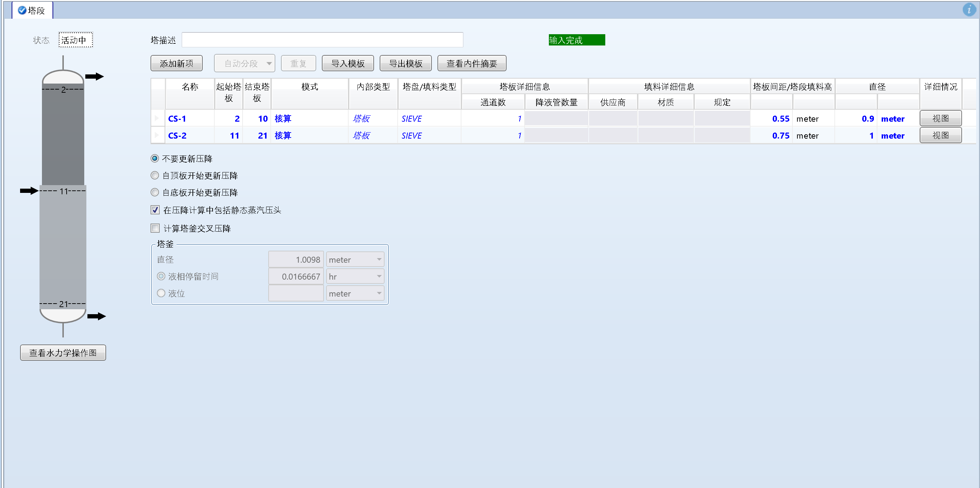
Task: Click the upper dark column section graphic
Action: 63,137
